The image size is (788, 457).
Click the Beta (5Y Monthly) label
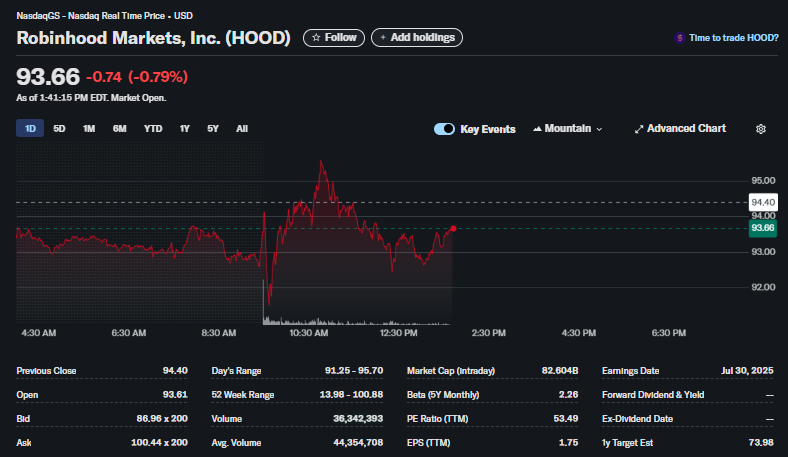(x=443, y=395)
